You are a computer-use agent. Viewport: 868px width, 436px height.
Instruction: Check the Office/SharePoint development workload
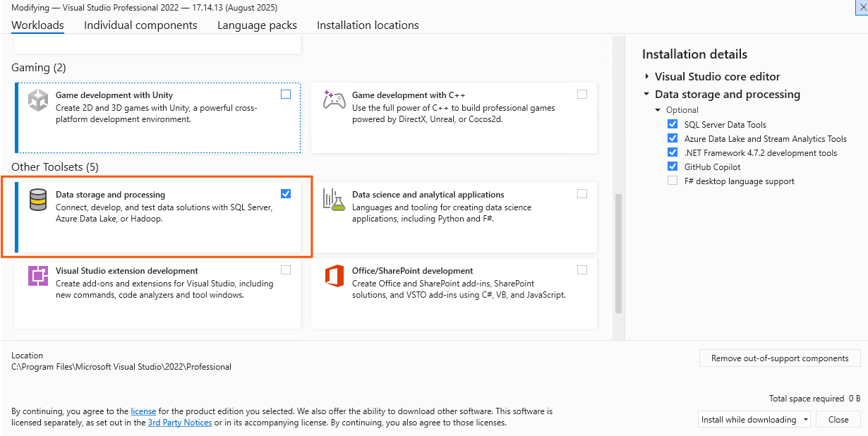click(x=582, y=270)
